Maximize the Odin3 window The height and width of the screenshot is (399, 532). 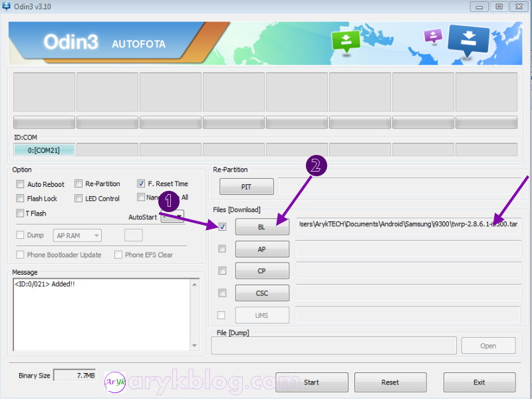499,7
